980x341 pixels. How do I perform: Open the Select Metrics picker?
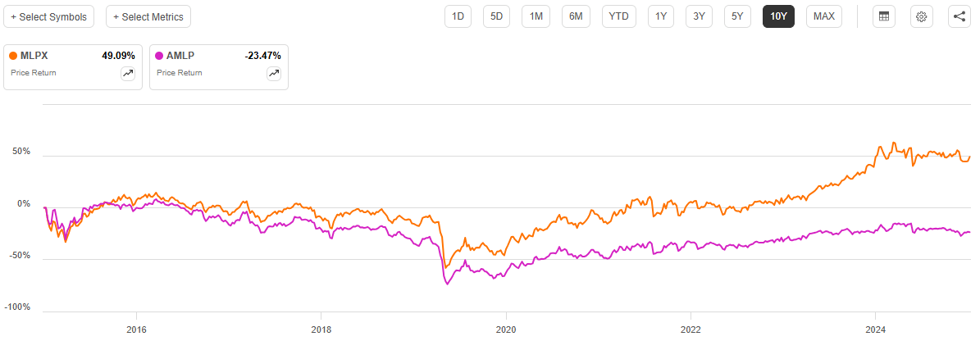[x=148, y=16]
